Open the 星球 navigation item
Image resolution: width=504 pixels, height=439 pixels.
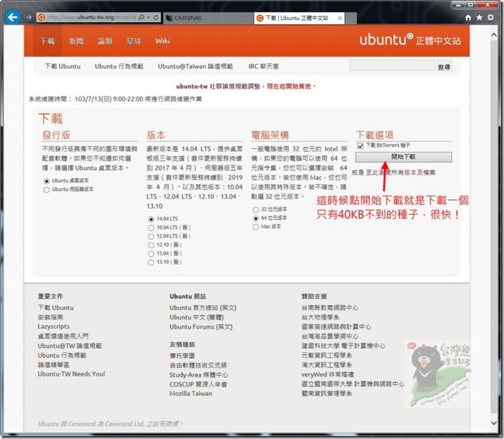[134, 41]
